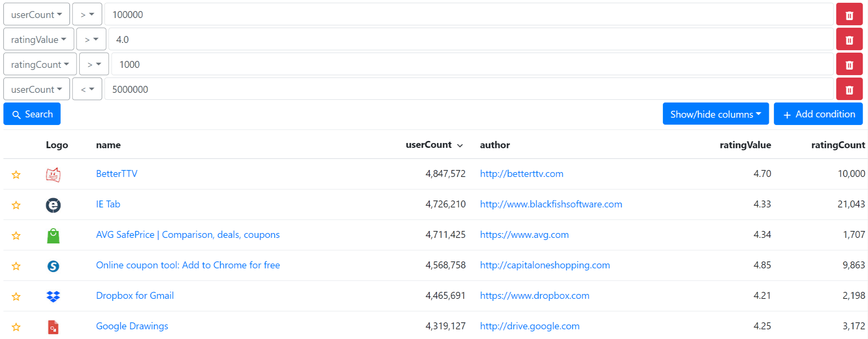Open the first userCount field dropdown
The image size is (868, 339).
(37, 14)
